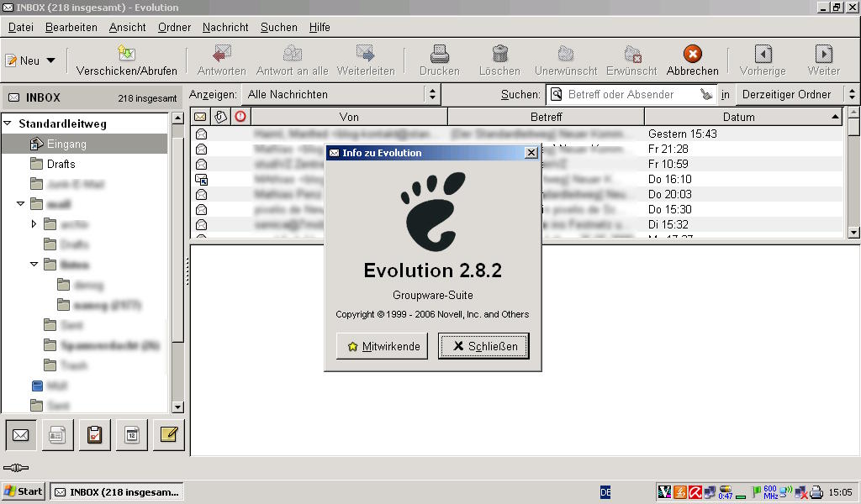Click the Abbrechen stop icon

point(692,54)
